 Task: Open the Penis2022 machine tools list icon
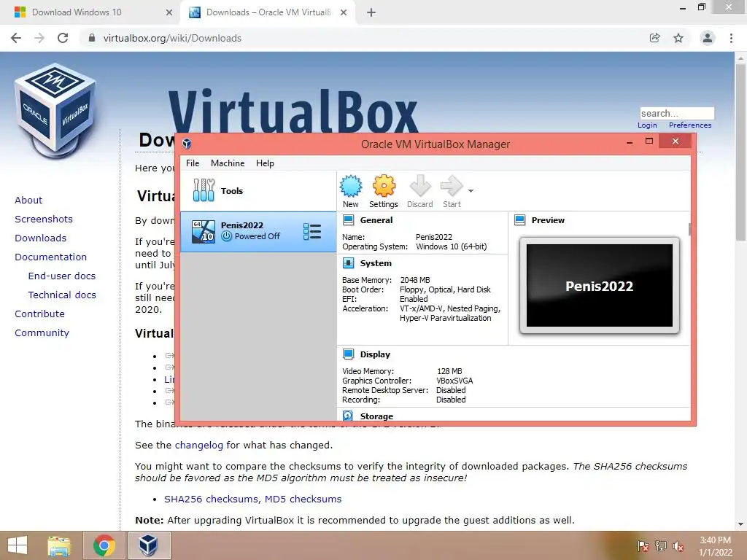tap(312, 231)
